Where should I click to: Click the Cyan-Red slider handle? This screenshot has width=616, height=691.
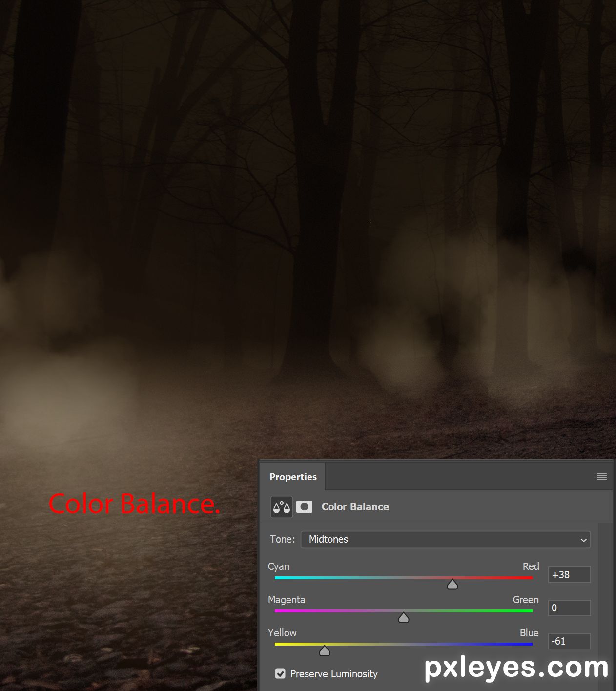click(x=452, y=584)
